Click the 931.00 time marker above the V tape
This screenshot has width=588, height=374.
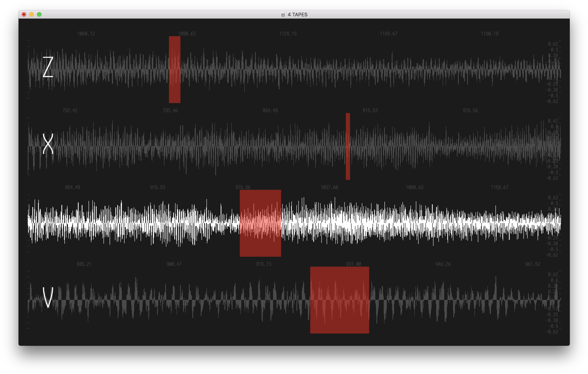point(353,264)
